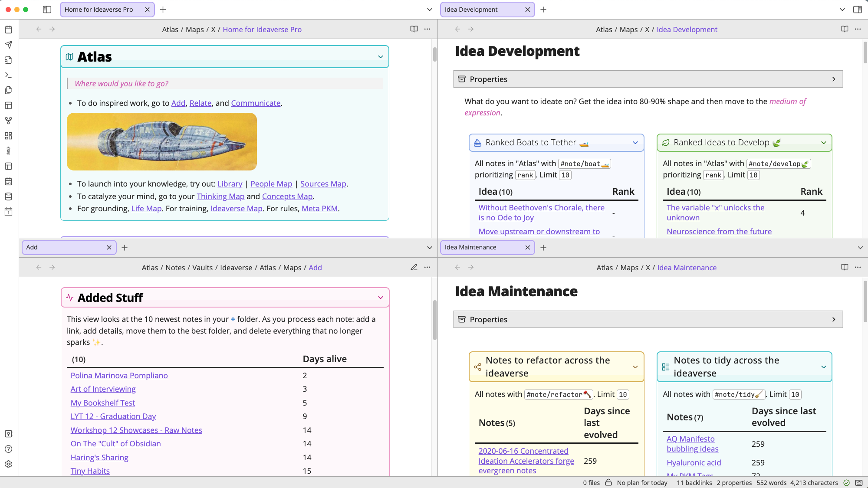Open the workspaces grid icon in the ribbon
Image resolution: width=868 pixels, height=488 pixels.
8,136
